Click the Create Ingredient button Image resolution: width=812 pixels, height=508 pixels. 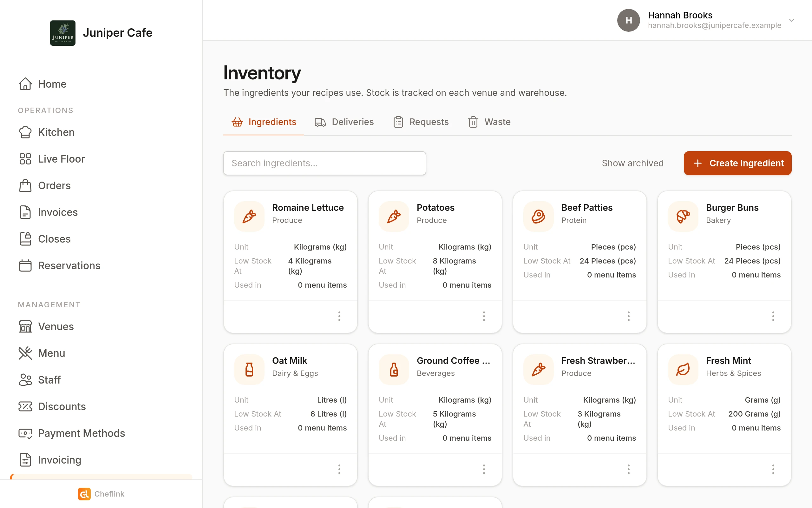[737, 163]
